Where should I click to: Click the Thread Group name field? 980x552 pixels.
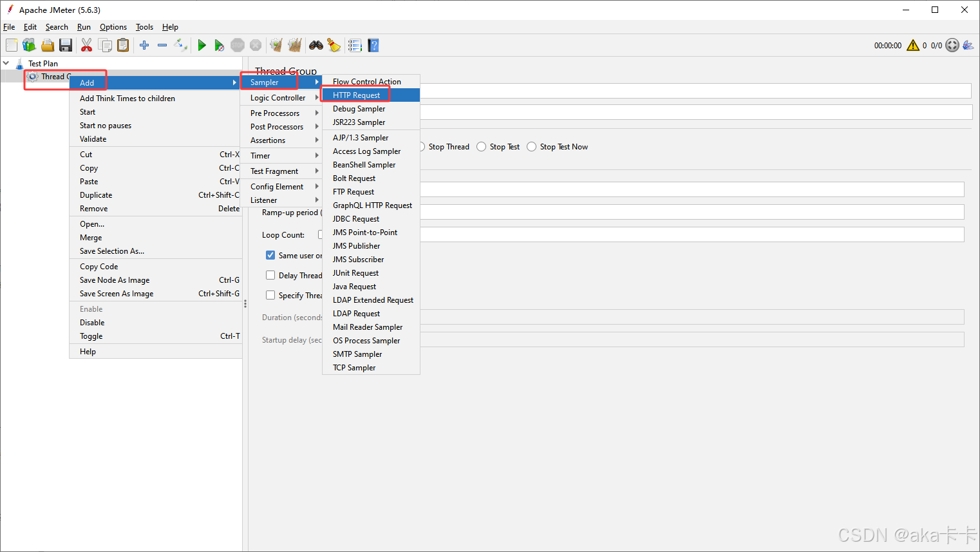click(695, 91)
